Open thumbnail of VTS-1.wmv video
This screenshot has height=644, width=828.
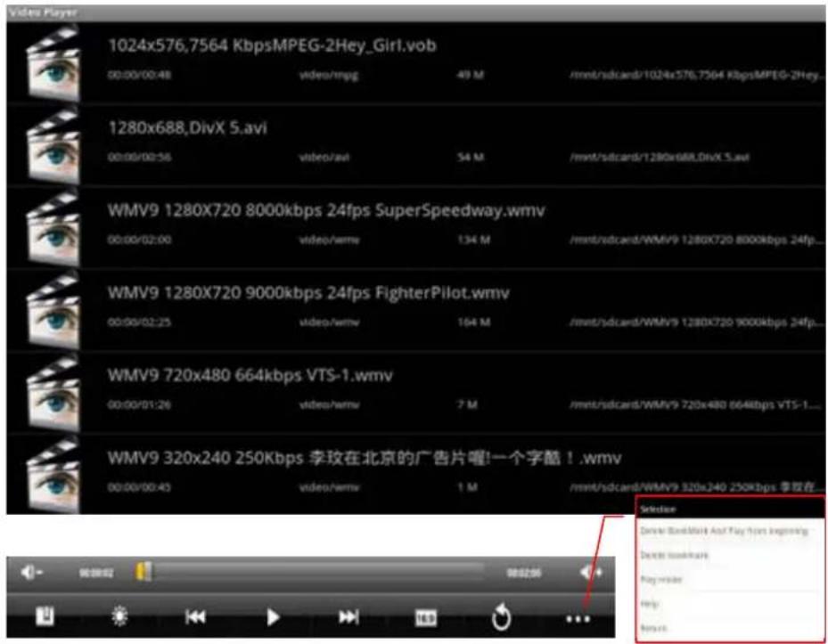tap(53, 393)
